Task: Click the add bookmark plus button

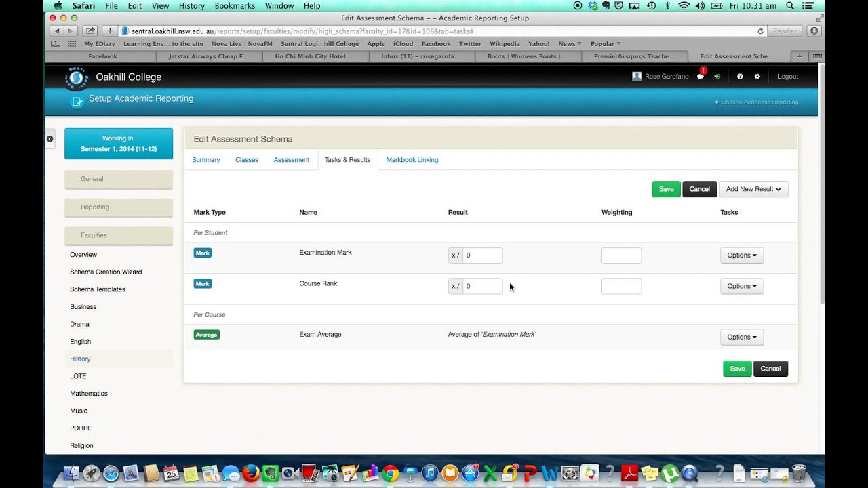Action: tap(110, 31)
